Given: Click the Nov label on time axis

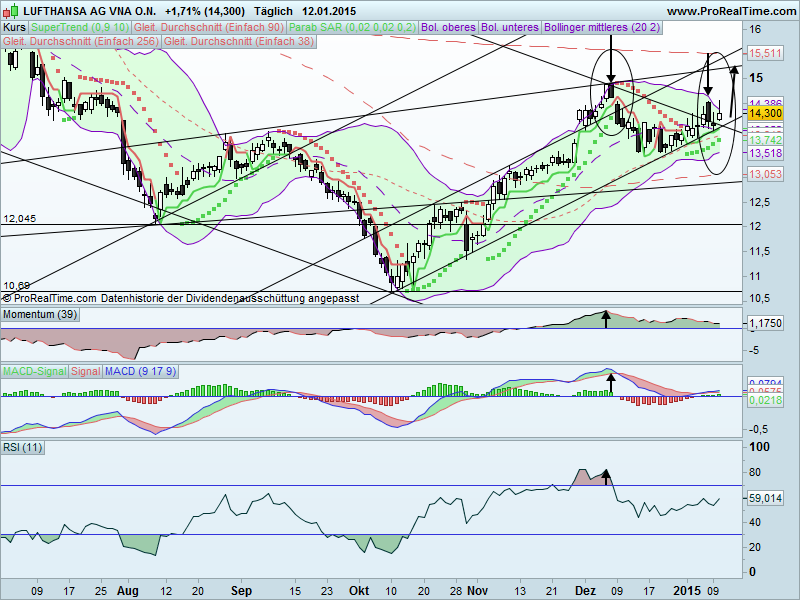Looking at the screenshot, I should [478, 591].
